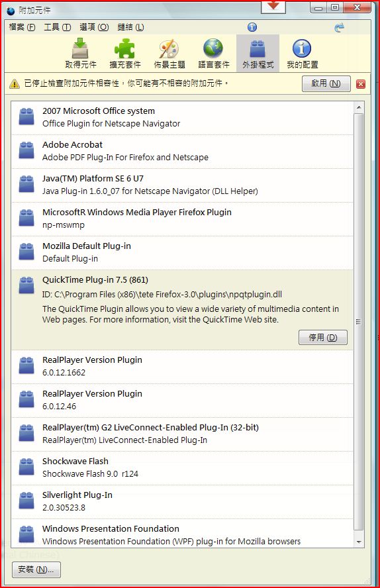
Task: Click the 啟用 (N) enable button
Action: point(326,83)
